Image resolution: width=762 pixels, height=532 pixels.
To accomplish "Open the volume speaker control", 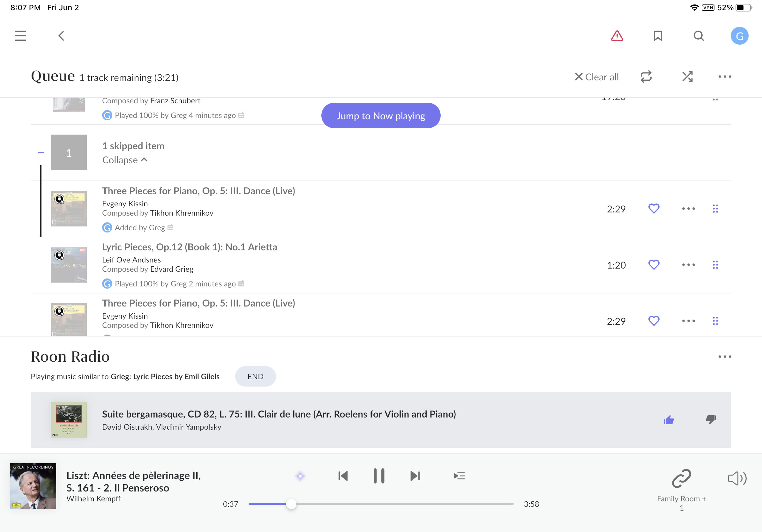I will pyautogui.click(x=737, y=478).
